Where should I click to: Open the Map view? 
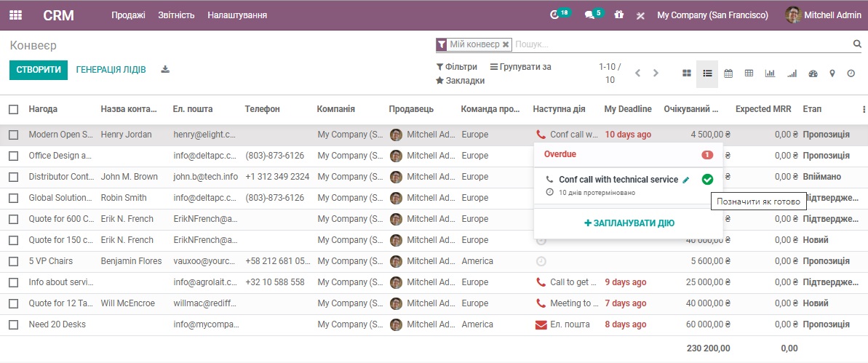(832, 73)
